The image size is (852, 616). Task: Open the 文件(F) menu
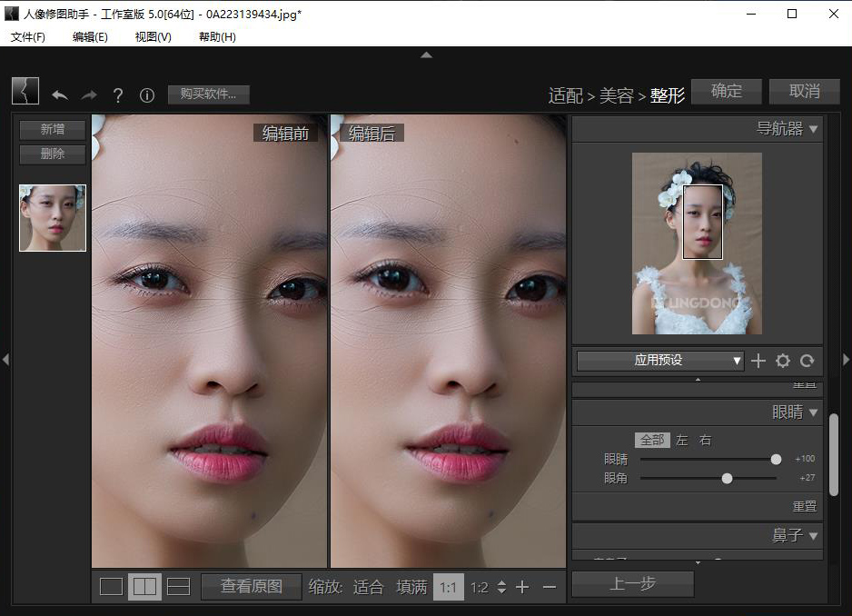(27, 37)
